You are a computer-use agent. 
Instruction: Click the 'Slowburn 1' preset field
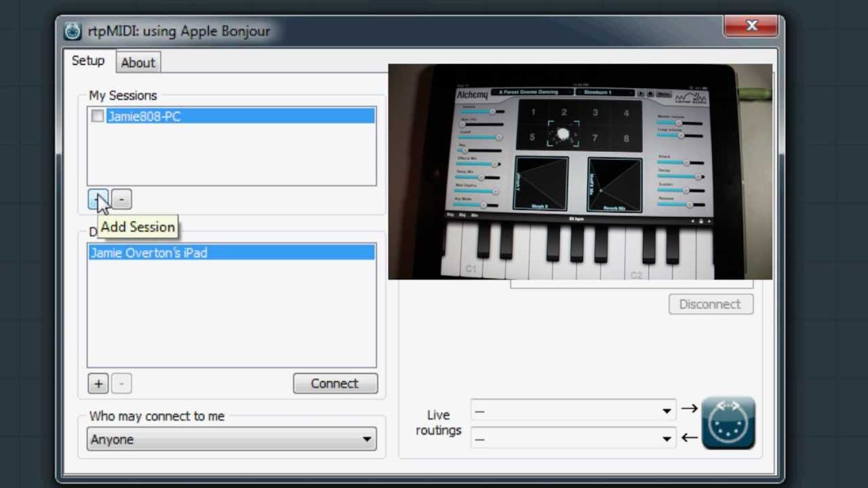[x=604, y=92]
